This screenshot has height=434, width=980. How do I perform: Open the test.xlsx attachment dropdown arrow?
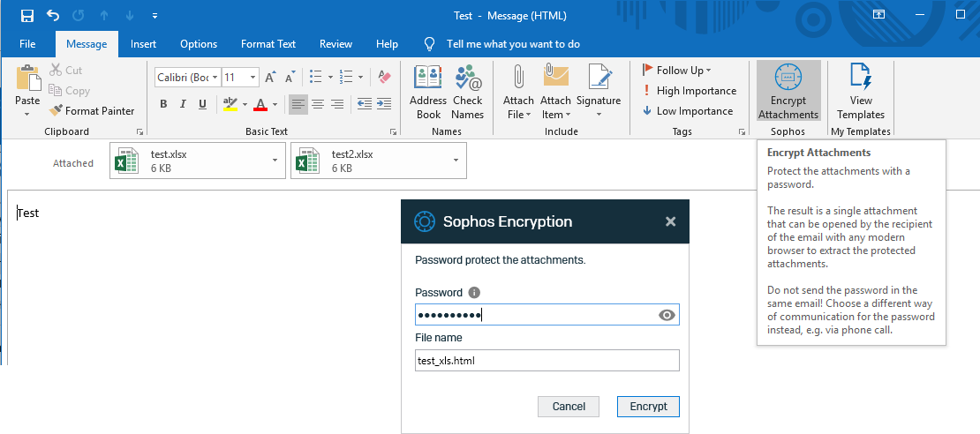click(x=275, y=161)
